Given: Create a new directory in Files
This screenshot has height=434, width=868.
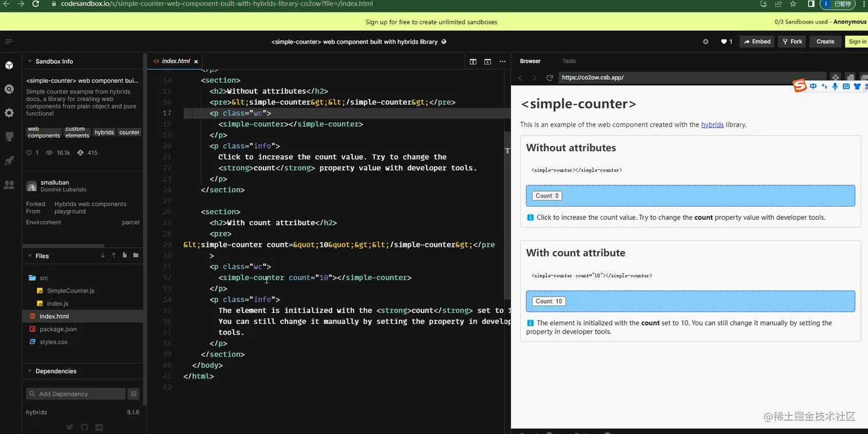Looking at the screenshot, I should pos(135,255).
